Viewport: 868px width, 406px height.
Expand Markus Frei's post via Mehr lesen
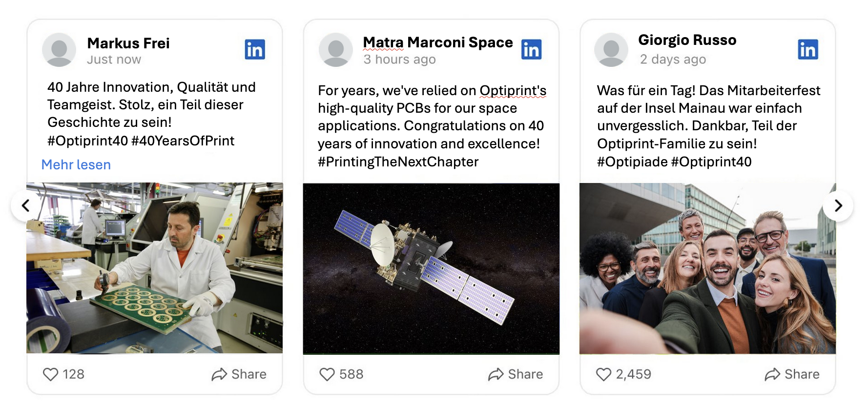(76, 165)
